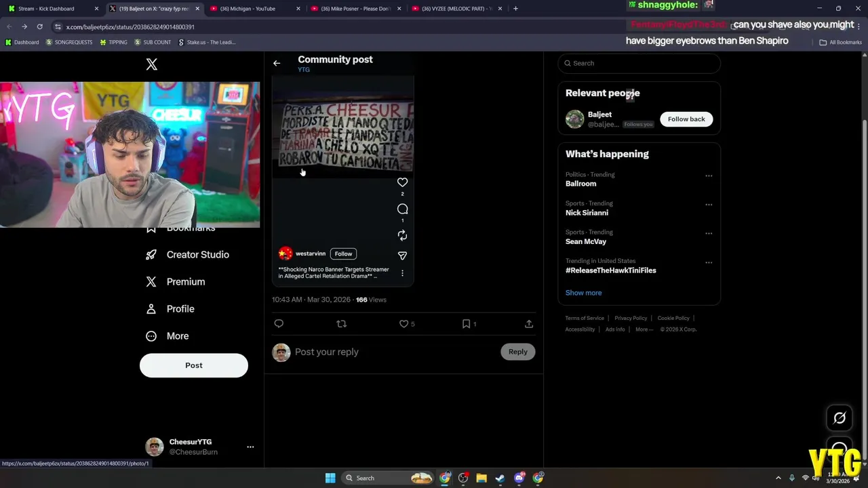
Task: Open comments on the embedded video
Action: pyautogui.click(x=402, y=209)
